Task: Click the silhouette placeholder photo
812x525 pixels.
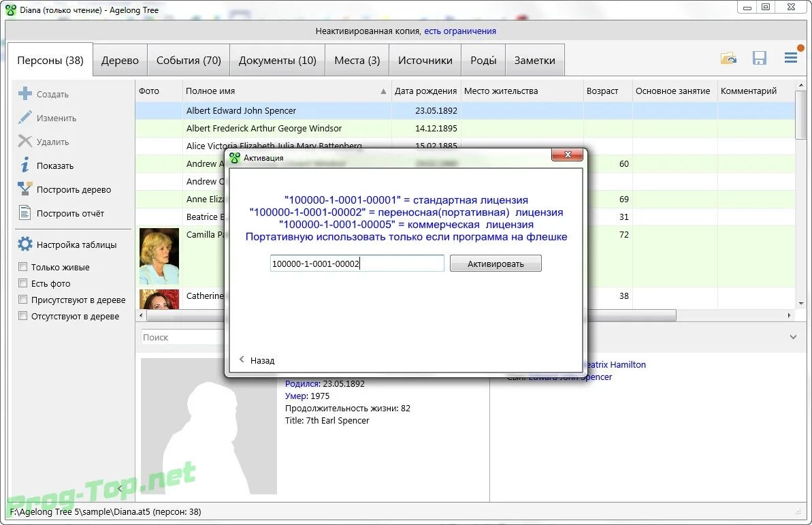Action: pos(209,426)
